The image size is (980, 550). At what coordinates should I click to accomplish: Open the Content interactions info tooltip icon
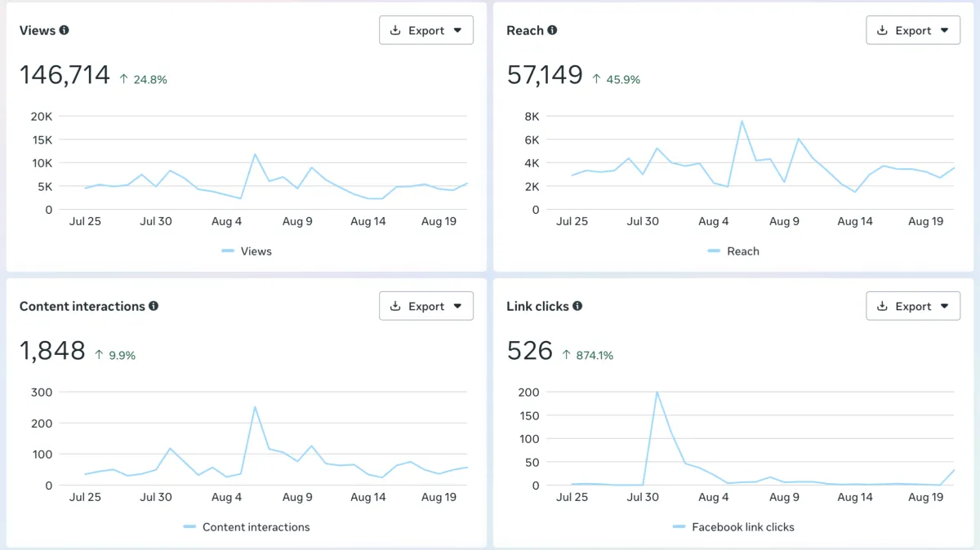point(154,306)
